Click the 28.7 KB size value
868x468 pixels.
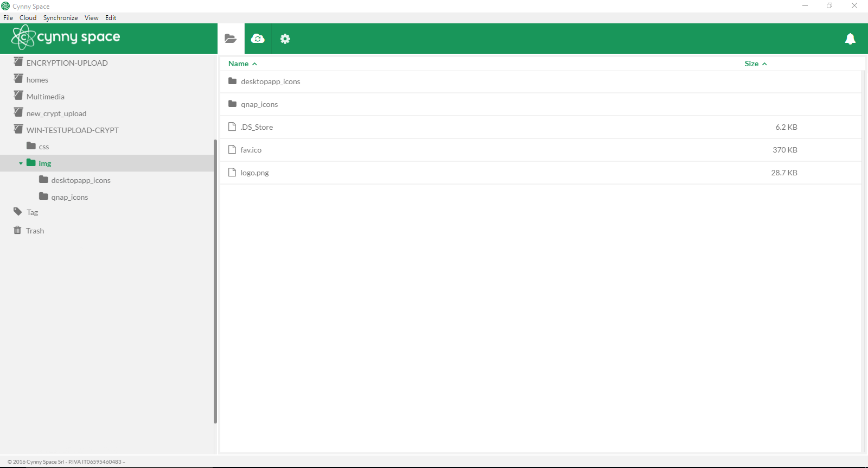click(784, 173)
